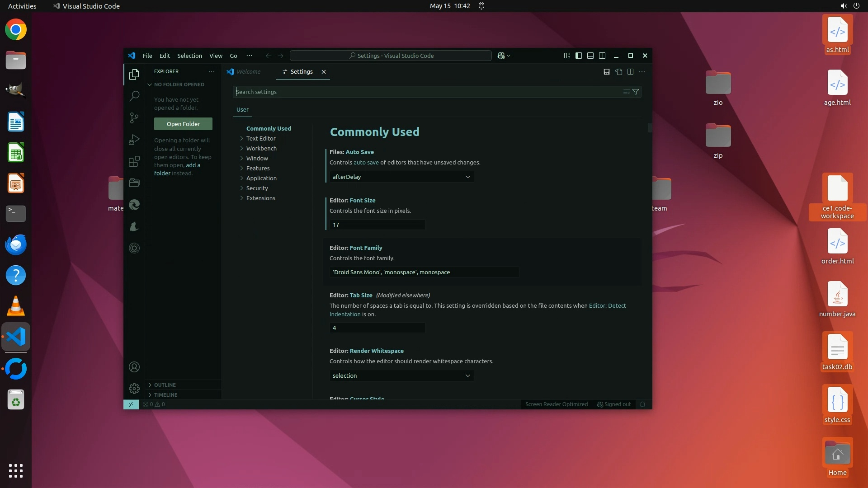Toggle the secondary side bar layout button

(x=602, y=56)
